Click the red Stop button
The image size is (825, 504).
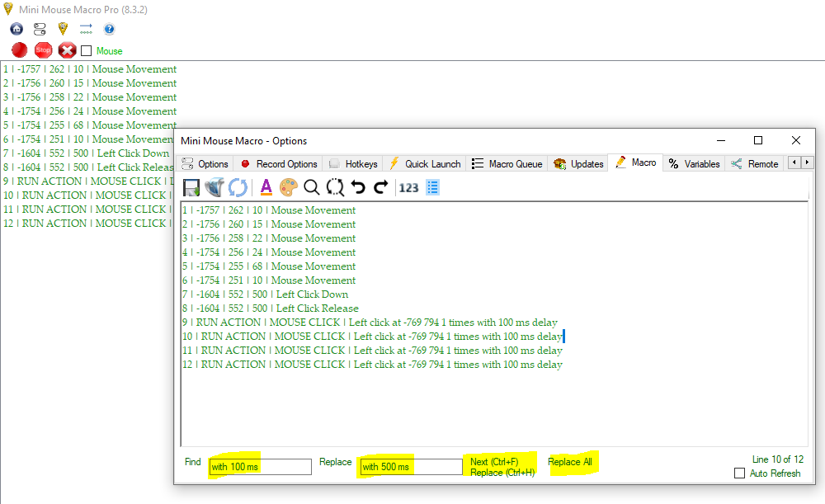tap(43, 50)
